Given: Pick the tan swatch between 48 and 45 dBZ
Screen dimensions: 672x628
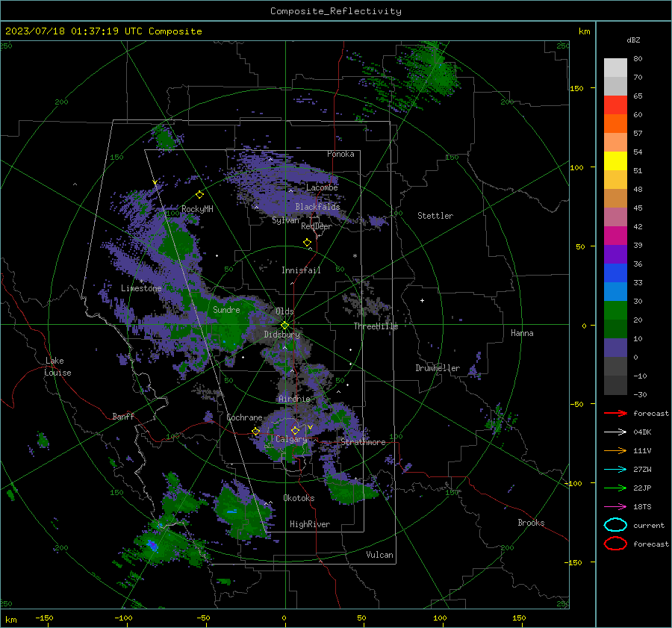Looking at the screenshot, I should pyautogui.click(x=615, y=199).
